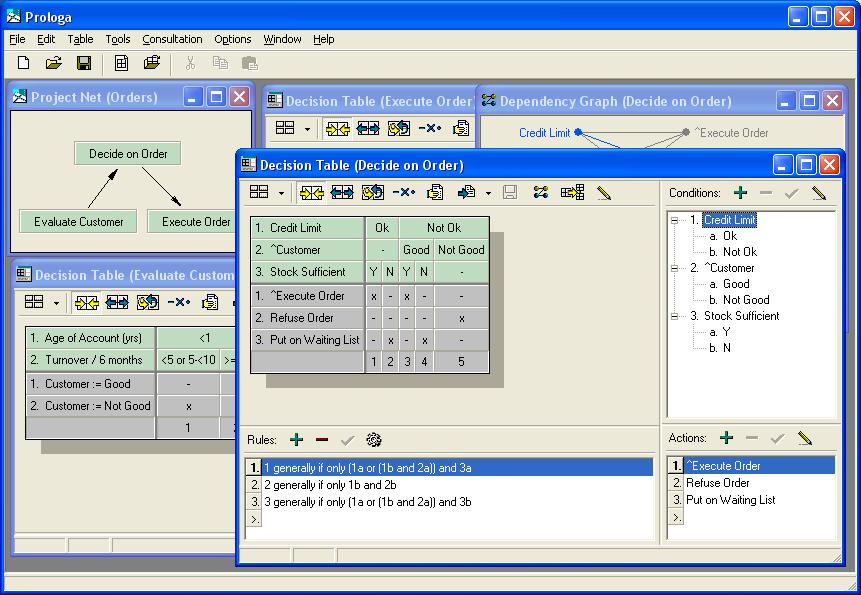Click the red minus to delete a rule
Screen dimensions: 861x595
click(x=322, y=439)
